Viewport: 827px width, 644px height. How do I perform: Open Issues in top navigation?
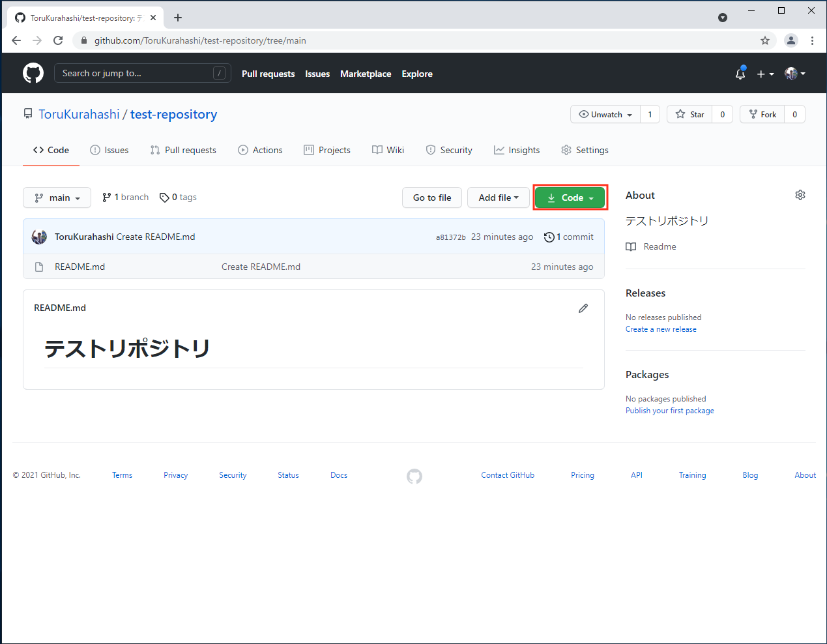pyautogui.click(x=317, y=74)
